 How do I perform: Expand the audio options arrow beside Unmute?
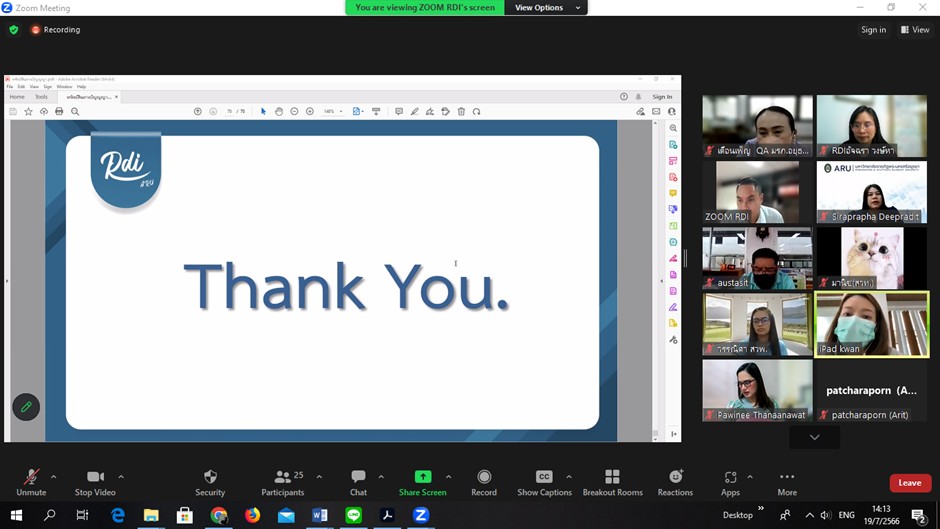tap(53, 477)
